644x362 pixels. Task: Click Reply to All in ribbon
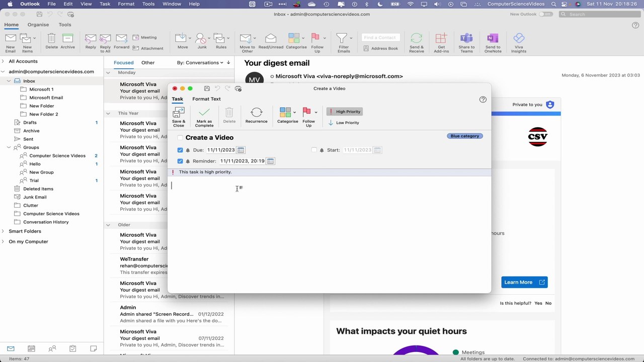(105, 43)
